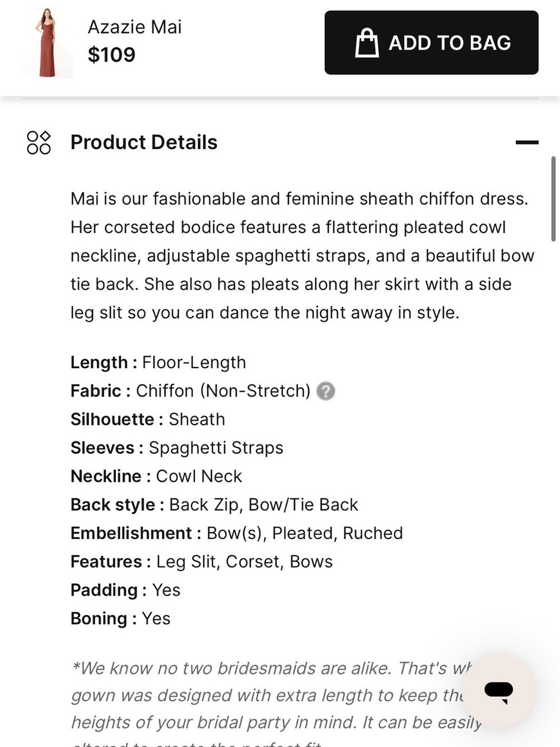Click the Neckline Cowl Neck row
Viewport: 560px width, 747px height.
[156, 476]
